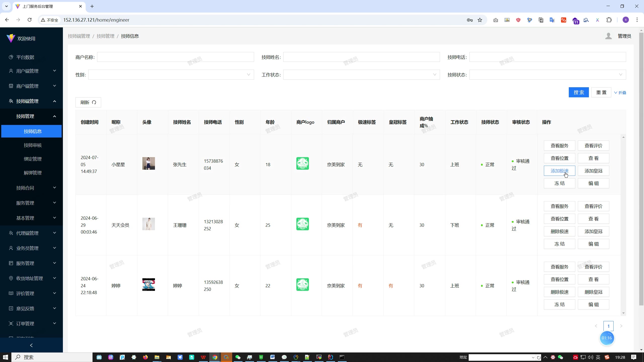Reload the page with browser refresh icon
This screenshot has width=644, height=362.
point(30,20)
